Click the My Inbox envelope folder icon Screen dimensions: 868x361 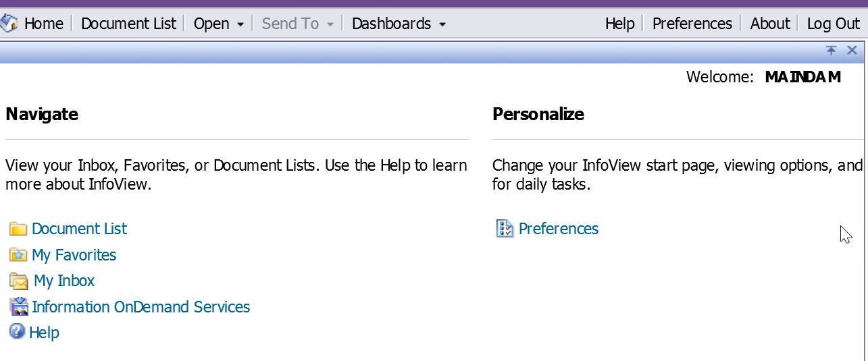pos(19,281)
